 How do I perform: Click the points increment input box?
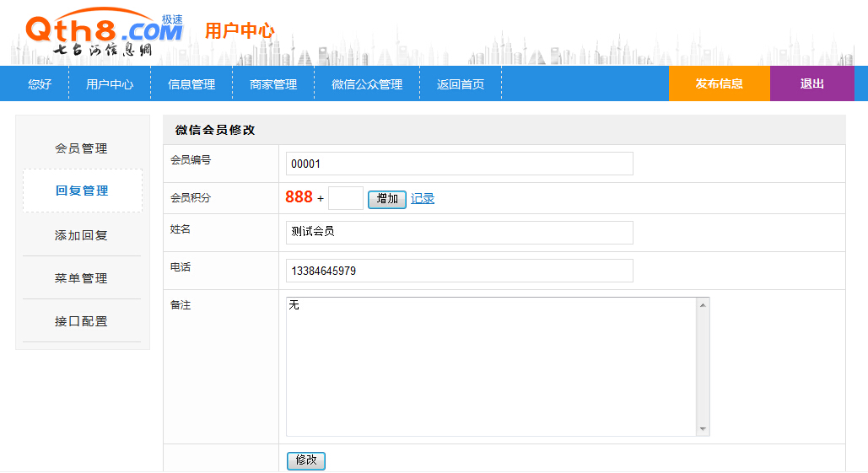345,198
